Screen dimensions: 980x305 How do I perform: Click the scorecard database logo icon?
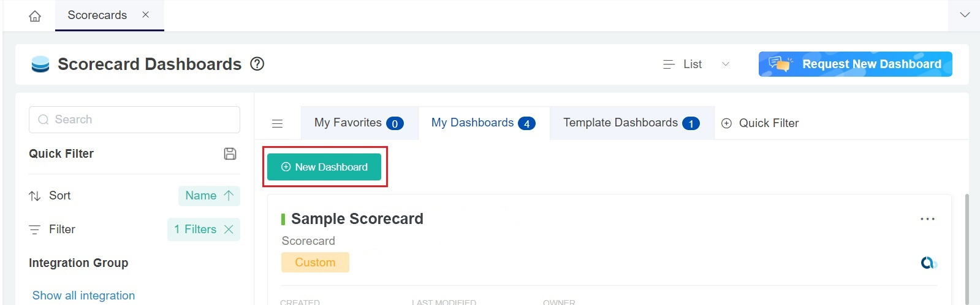tap(40, 64)
